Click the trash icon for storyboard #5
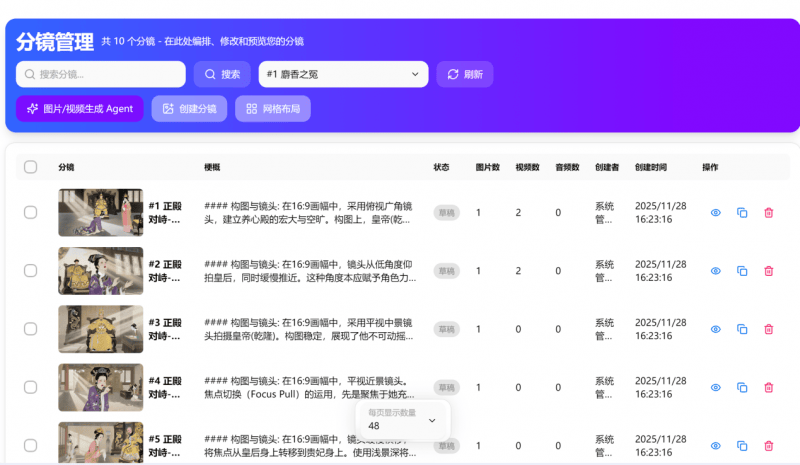This screenshot has width=800, height=465. [x=768, y=445]
